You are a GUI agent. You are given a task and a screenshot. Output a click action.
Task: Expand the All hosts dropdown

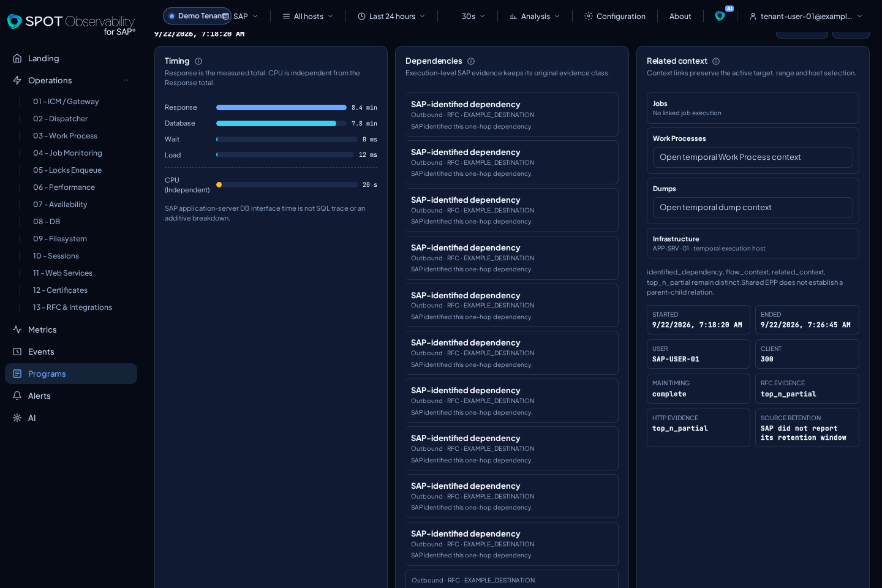[307, 16]
